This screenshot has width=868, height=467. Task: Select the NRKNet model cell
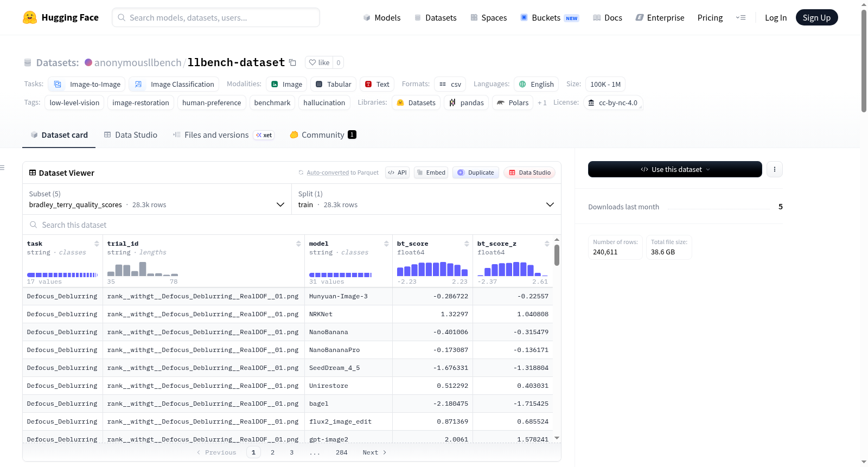point(348,314)
